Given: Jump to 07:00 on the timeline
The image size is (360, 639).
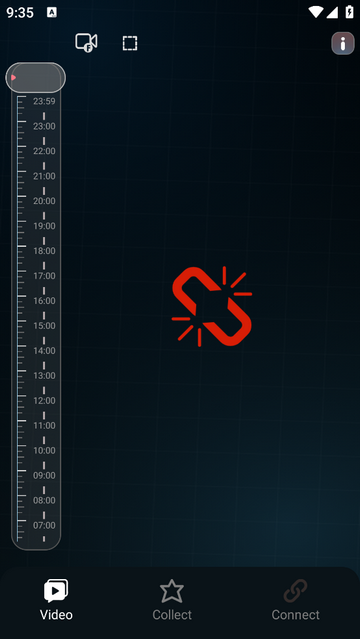Looking at the screenshot, I should click(44, 525).
